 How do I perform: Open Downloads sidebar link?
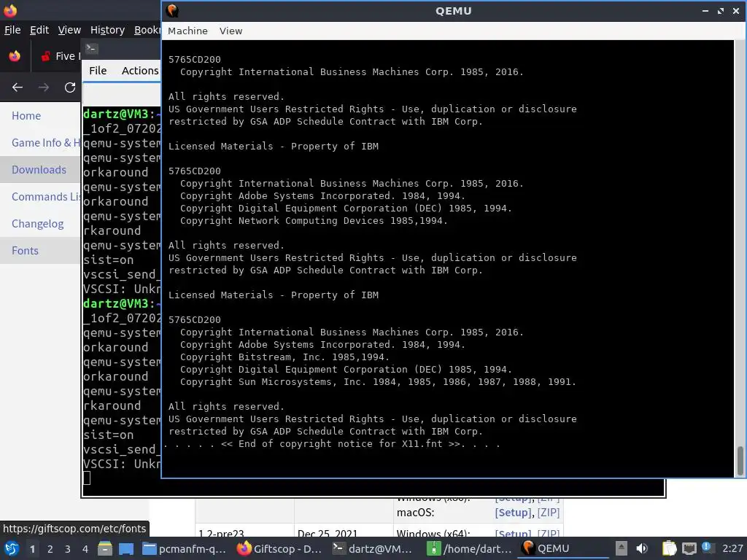[39, 169]
